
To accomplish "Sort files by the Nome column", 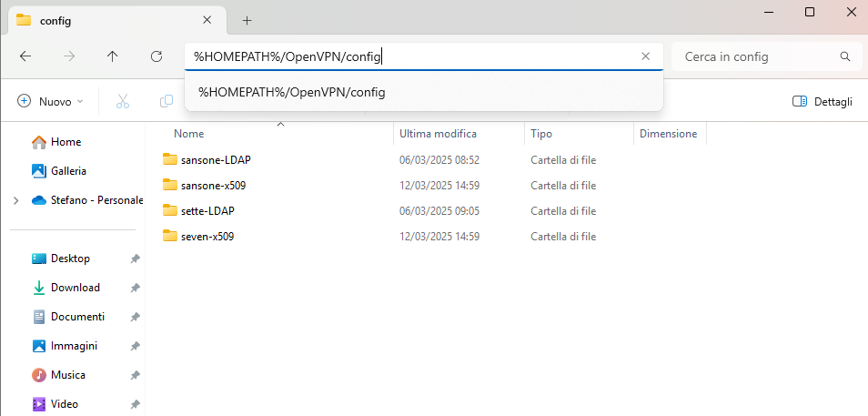I will 188,134.
